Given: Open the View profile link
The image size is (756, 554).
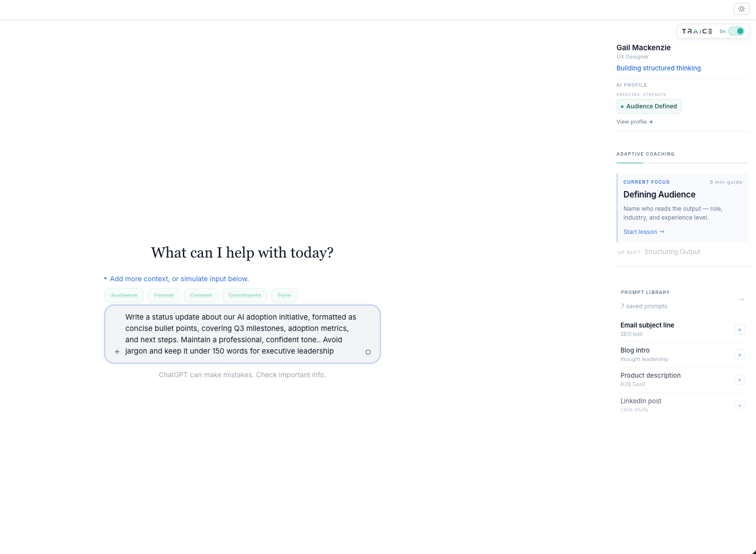Looking at the screenshot, I should click(x=634, y=122).
